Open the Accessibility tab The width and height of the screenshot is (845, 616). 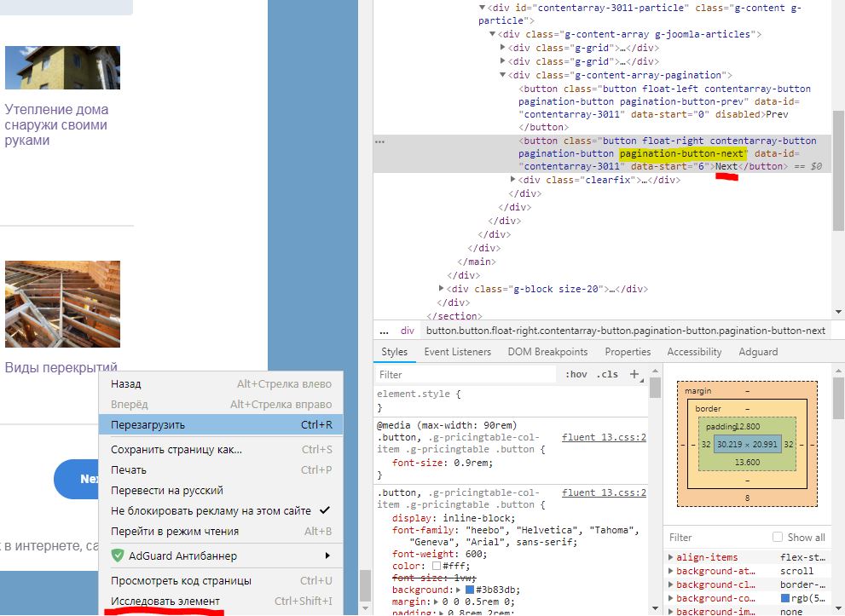tap(694, 352)
